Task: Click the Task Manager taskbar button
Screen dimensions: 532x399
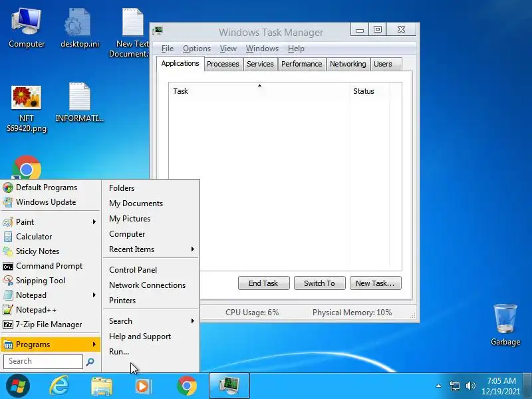Action: (x=229, y=386)
